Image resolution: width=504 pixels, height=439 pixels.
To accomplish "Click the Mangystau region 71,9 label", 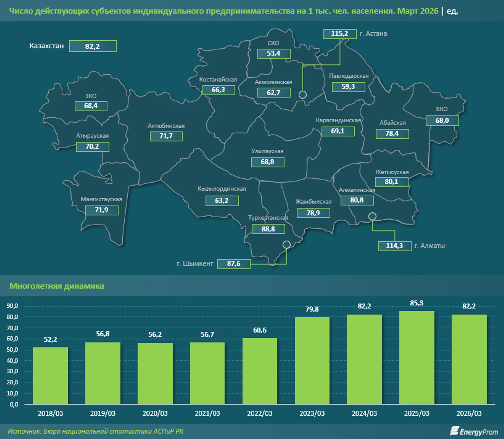I will pyautogui.click(x=102, y=210).
